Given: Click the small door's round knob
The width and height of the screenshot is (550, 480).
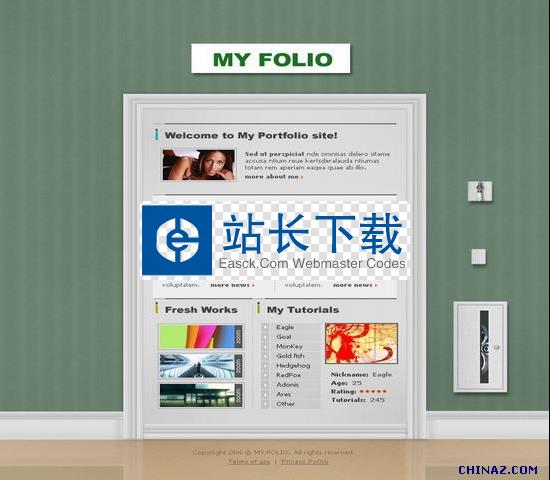Looking at the screenshot, I should point(496,347).
